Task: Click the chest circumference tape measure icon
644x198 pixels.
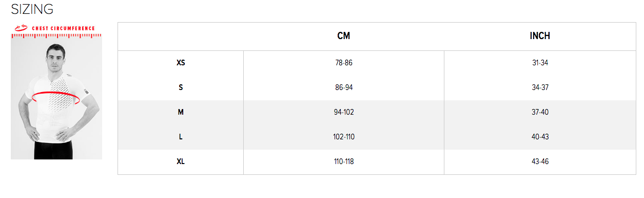Action: pos(21,28)
